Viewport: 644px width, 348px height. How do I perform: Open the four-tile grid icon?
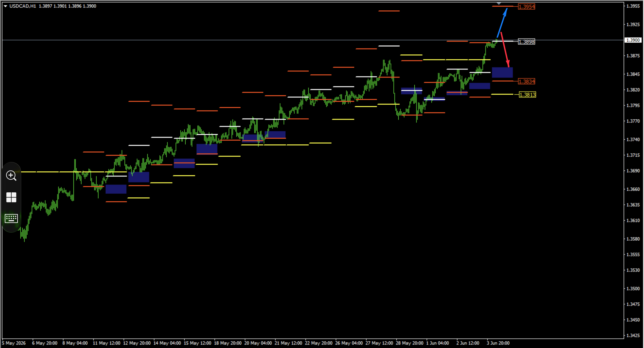[x=11, y=197]
